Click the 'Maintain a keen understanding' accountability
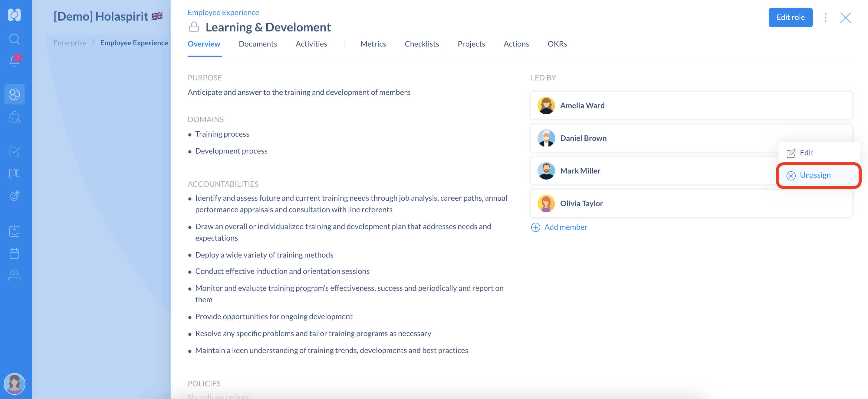The height and width of the screenshot is (399, 868). click(x=332, y=351)
